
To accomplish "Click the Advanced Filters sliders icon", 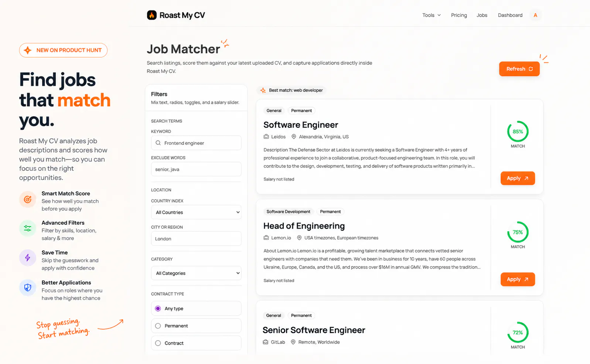I will point(28,228).
